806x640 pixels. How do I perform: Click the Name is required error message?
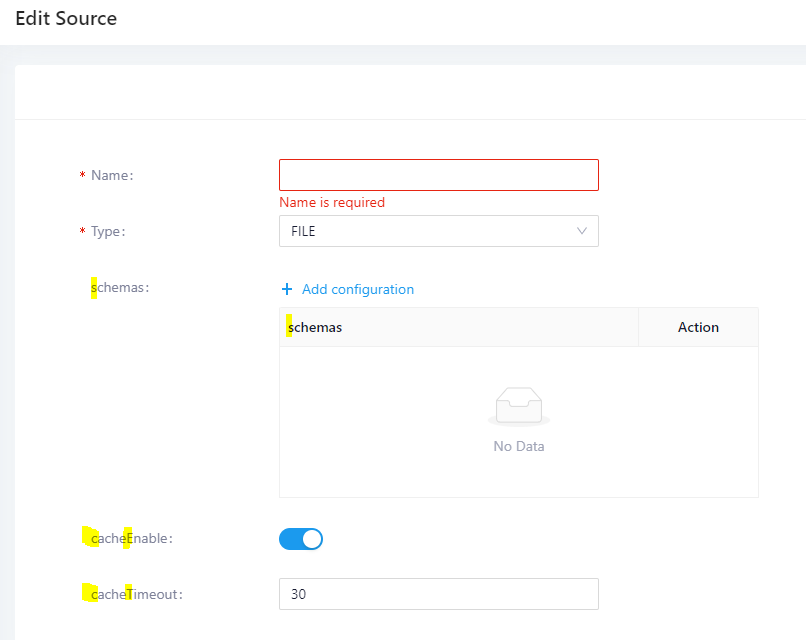pos(332,202)
